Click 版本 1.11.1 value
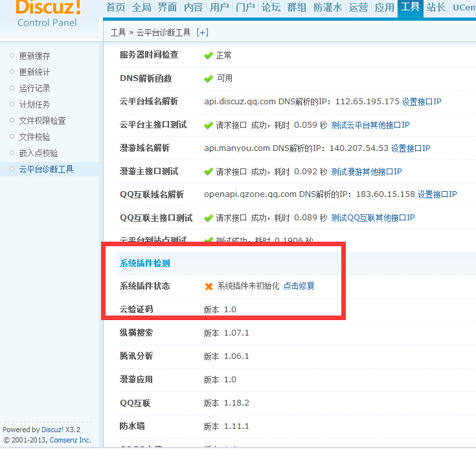This screenshot has height=449, width=476. tap(227, 426)
